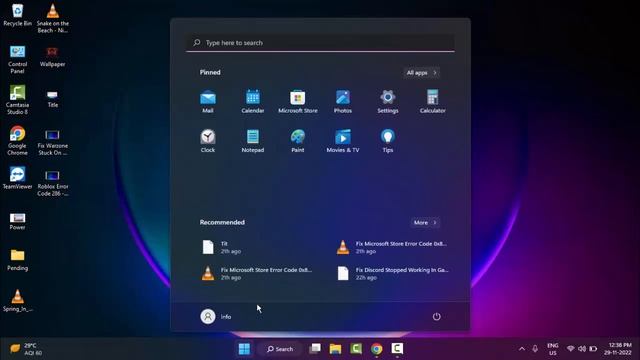Select Roblox Error Code 286 desktop file
This screenshot has height=360, width=640.
52,183
